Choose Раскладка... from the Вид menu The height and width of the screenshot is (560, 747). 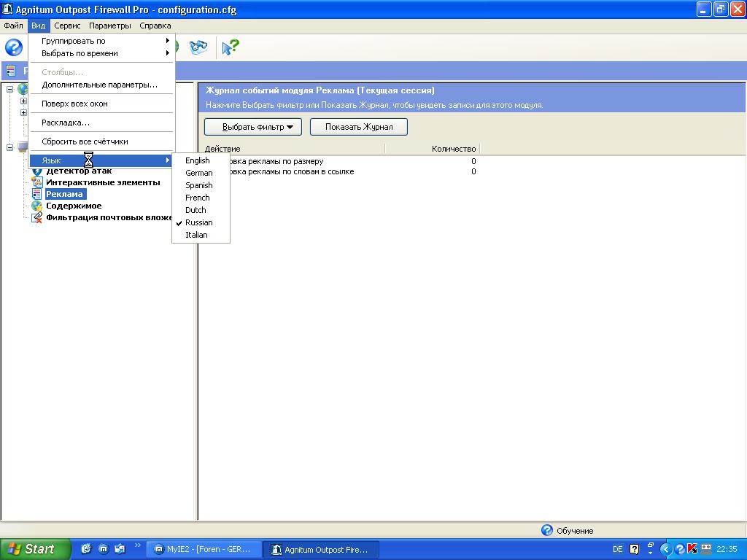101,122
